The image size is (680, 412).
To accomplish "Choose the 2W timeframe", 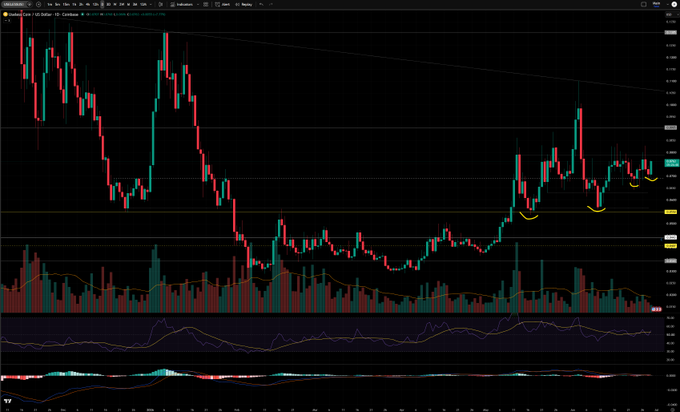I will pyautogui.click(x=121, y=4).
